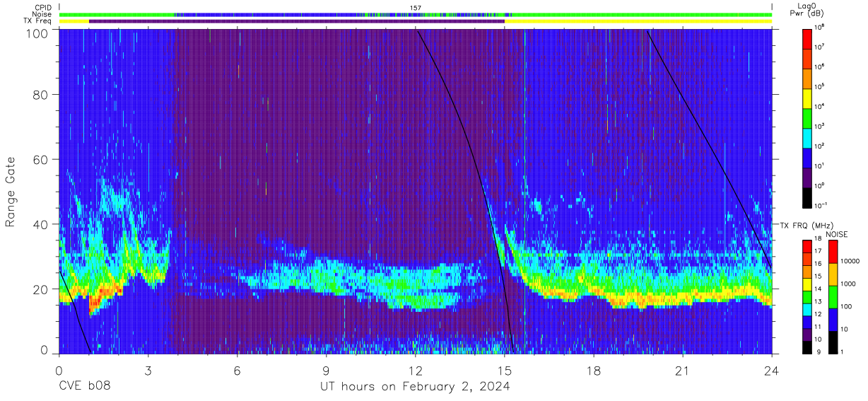Image resolution: width=868 pixels, height=401 pixels.
Task: Click UT hour tick label '6'
Action: [237, 370]
